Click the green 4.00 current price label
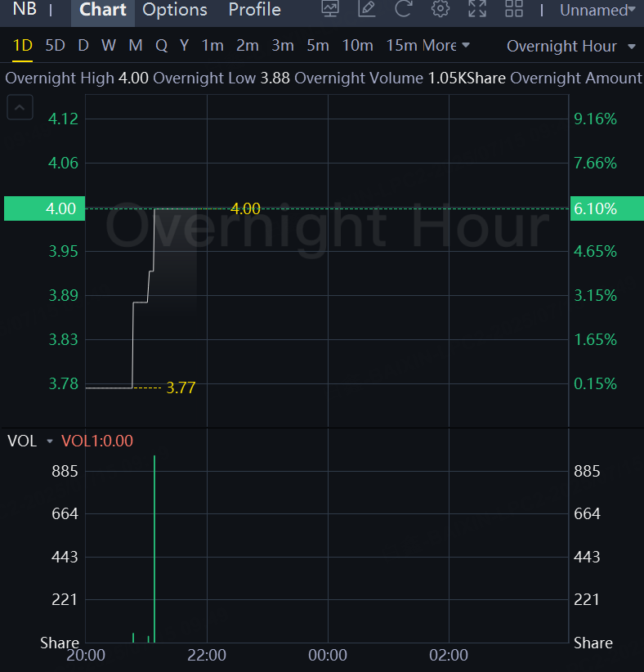The image size is (644, 672). point(45,208)
